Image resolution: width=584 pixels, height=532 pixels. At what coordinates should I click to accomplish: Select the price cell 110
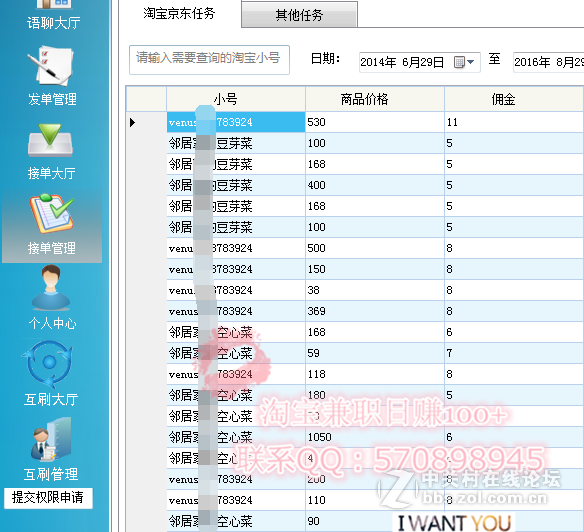[x=375, y=500]
